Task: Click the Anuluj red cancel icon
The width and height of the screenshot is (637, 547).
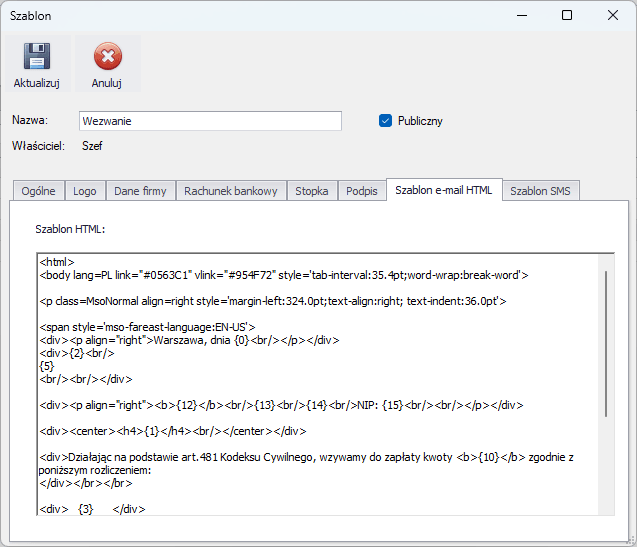Action: (x=108, y=56)
